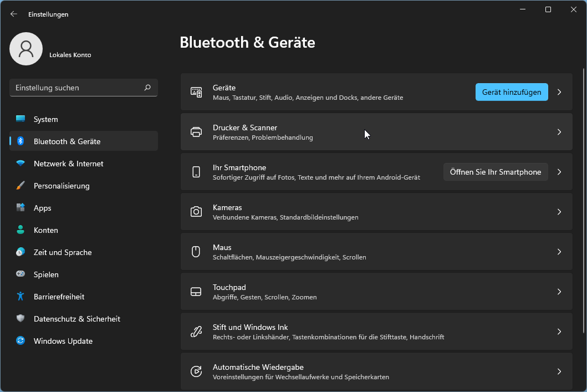Open Personalisierung settings

point(62,186)
